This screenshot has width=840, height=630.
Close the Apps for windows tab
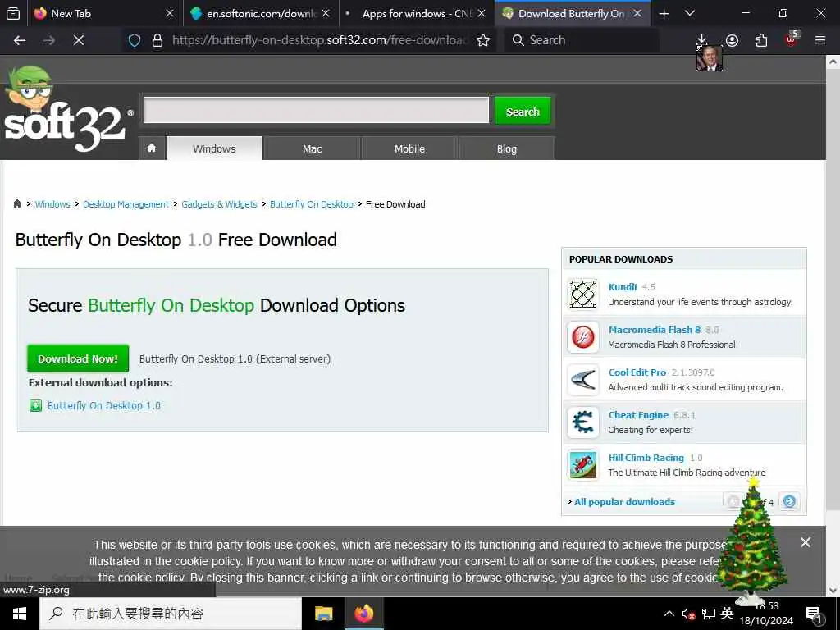(x=482, y=13)
